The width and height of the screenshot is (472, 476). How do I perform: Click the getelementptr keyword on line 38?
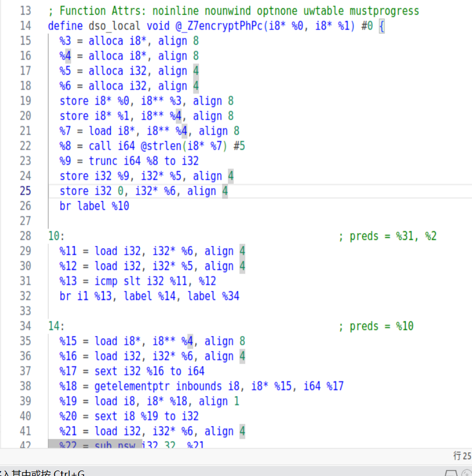132,386
